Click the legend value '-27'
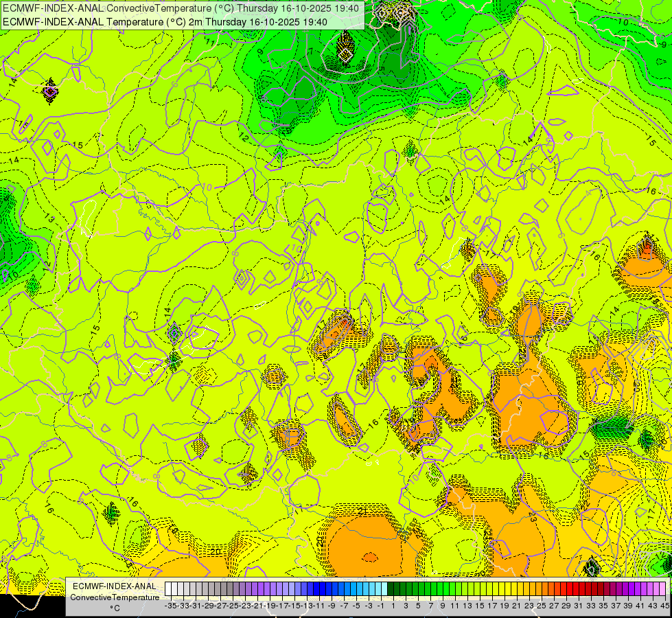Image resolution: width=672 pixels, height=618 pixels. point(220,606)
